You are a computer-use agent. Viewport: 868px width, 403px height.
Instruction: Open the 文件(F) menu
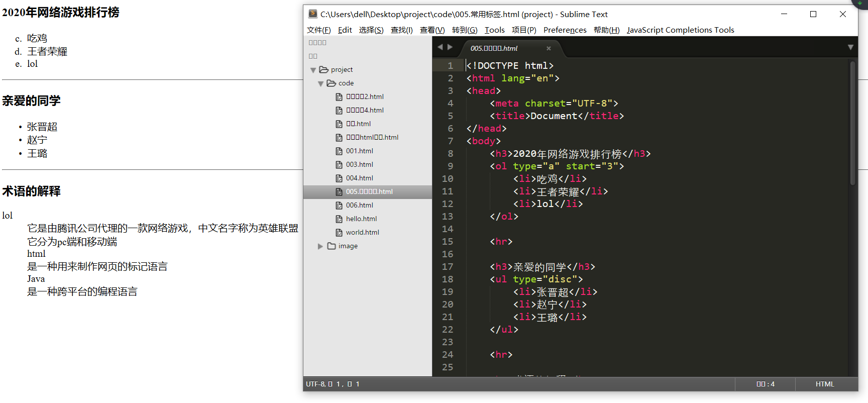tap(318, 30)
